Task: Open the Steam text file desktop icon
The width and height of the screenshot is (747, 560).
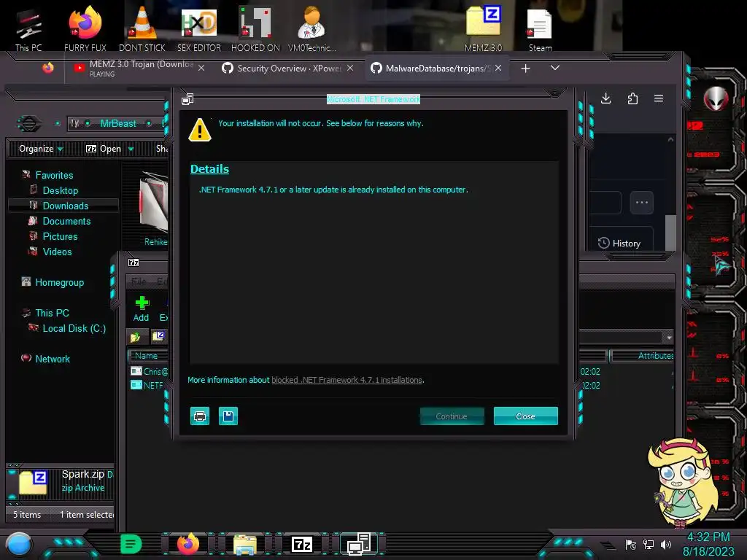Action: [540, 30]
